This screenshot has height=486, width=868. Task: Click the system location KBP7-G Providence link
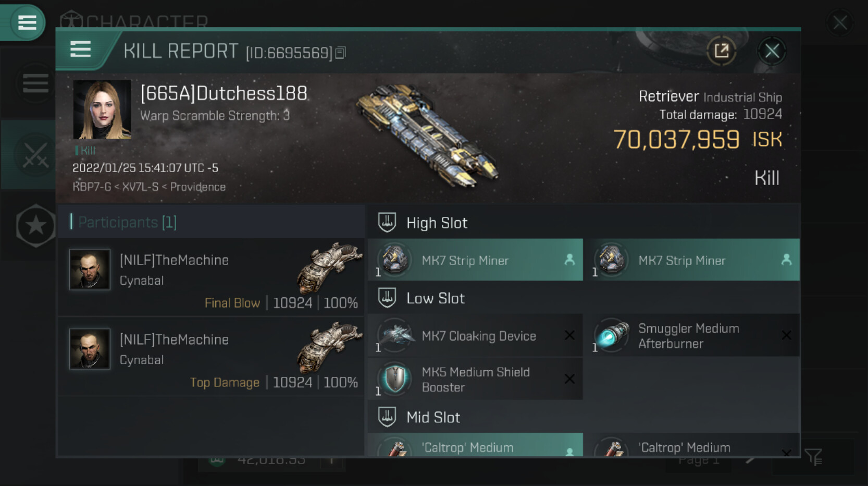point(149,187)
